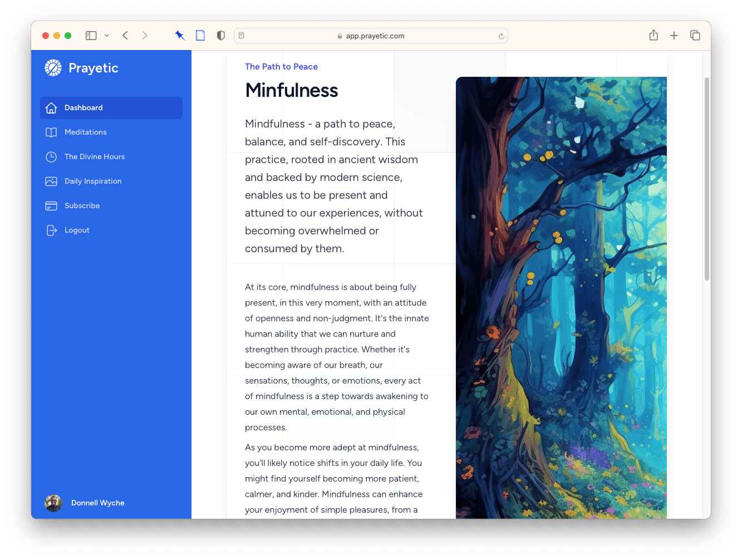The width and height of the screenshot is (742, 560).
Task: Go back to previous page
Action: (x=126, y=36)
